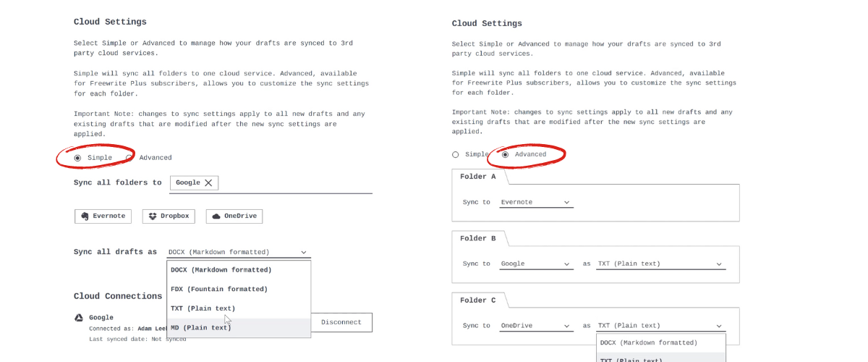
Task: Click the Google connection name text
Action: pyautogui.click(x=101, y=317)
